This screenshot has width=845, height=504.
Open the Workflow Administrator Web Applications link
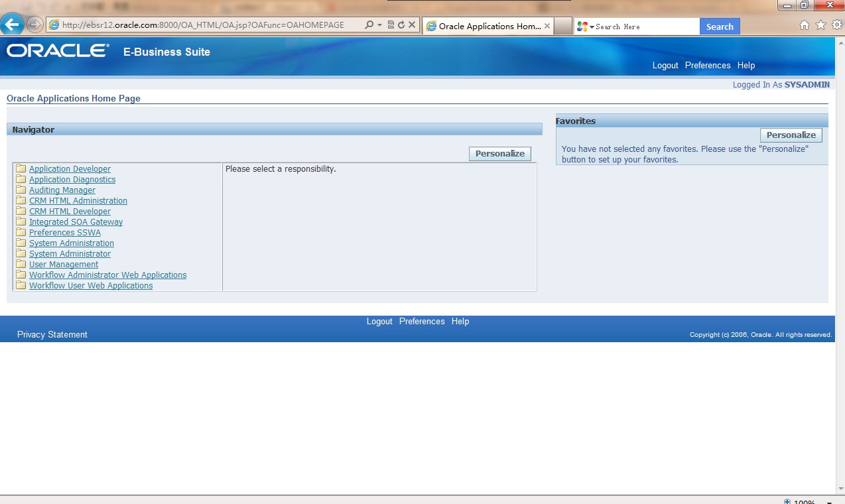pos(108,275)
